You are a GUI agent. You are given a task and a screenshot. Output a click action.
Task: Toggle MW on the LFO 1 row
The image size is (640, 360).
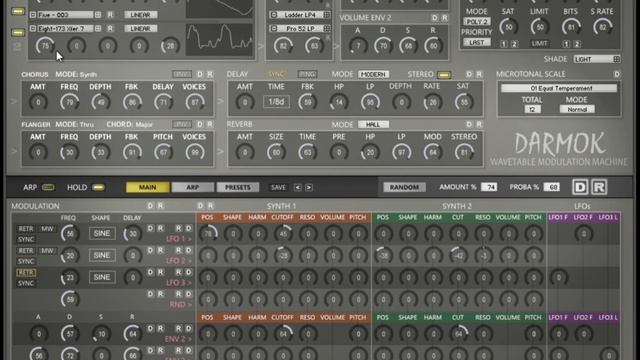coord(47,229)
